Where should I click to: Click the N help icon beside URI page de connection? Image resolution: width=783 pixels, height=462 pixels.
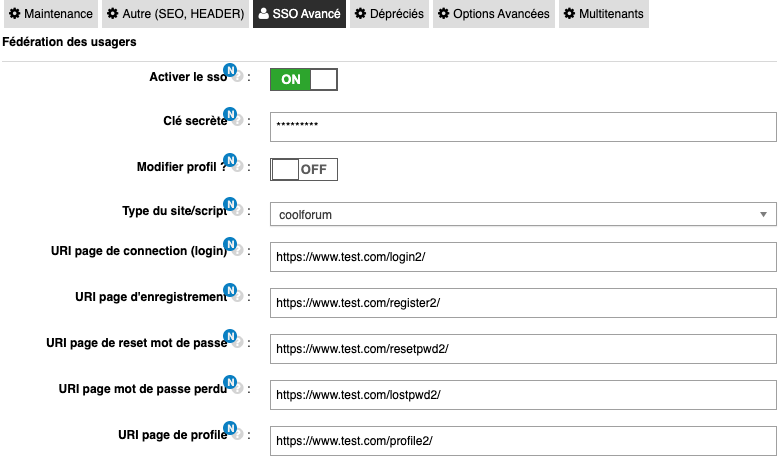point(232,246)
